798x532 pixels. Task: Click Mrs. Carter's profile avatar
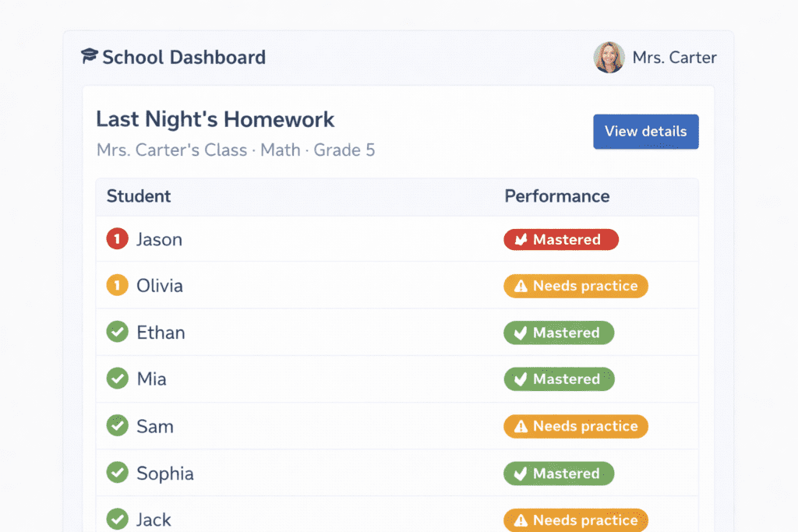point(609,58)
